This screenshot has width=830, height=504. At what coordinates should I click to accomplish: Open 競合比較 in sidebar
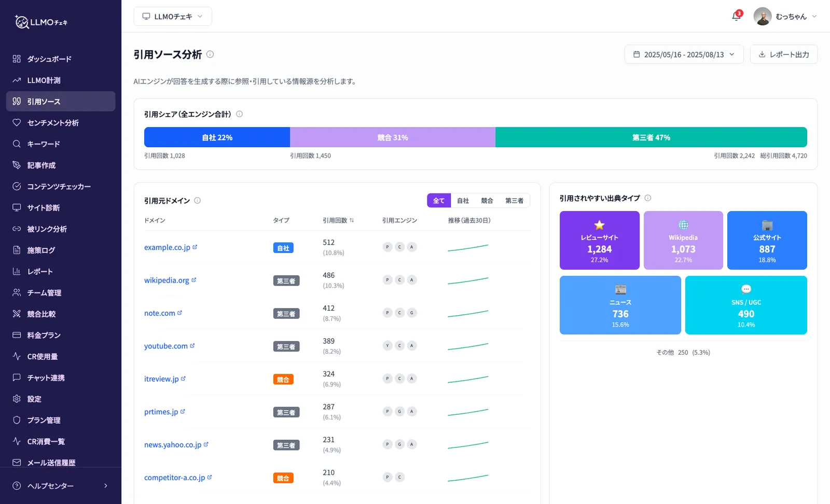click(61, 314)
